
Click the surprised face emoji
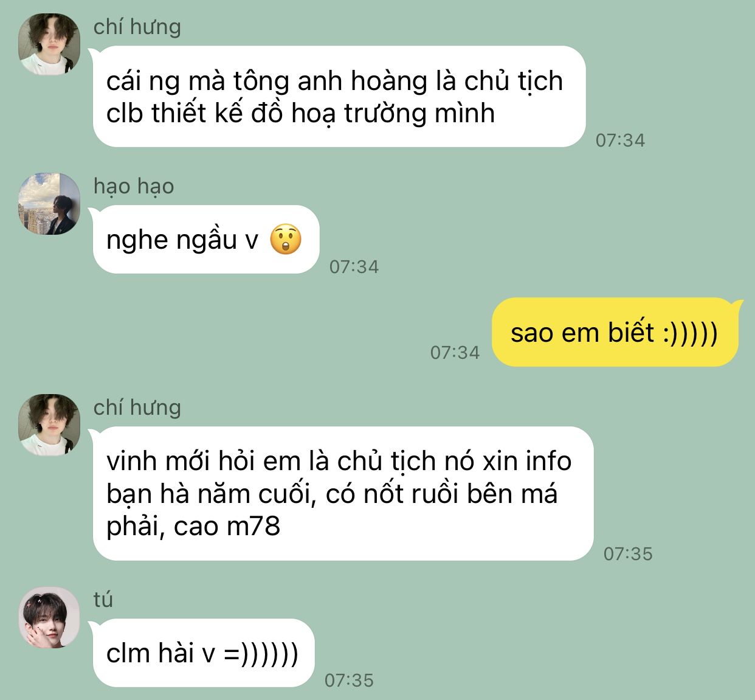tap(285, 240)
